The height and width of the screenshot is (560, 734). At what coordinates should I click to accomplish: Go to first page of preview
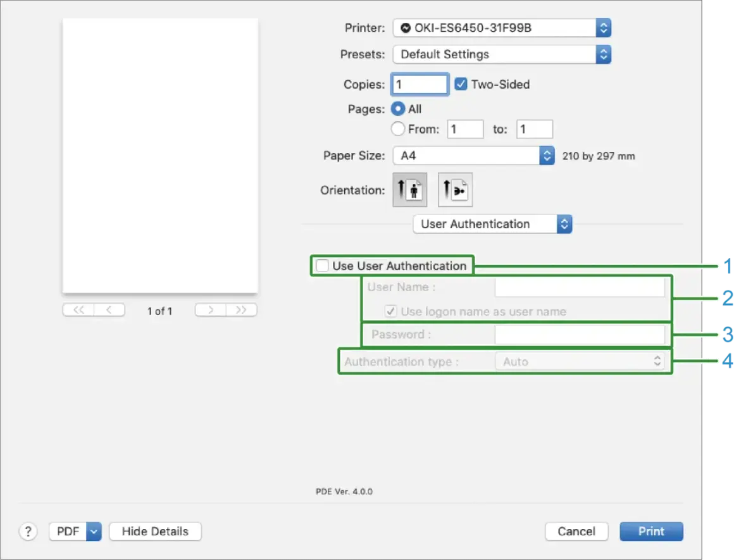click(x=78, y=310)
